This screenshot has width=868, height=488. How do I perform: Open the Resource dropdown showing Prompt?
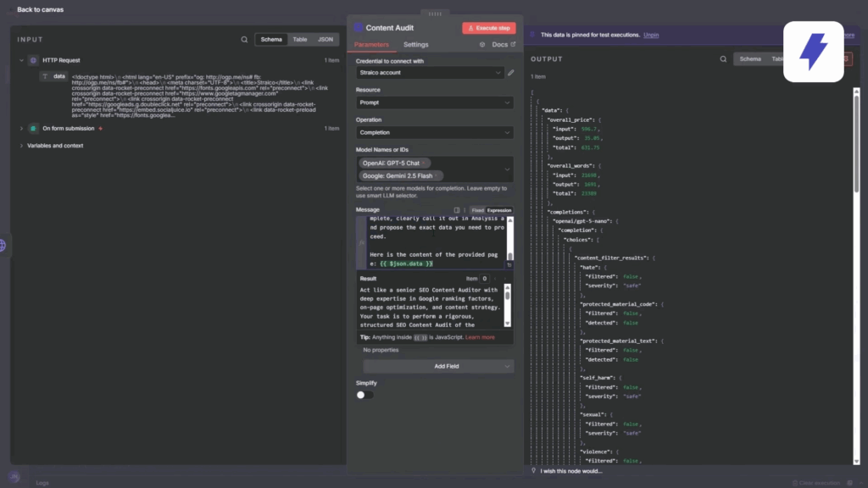click(434, 103)
